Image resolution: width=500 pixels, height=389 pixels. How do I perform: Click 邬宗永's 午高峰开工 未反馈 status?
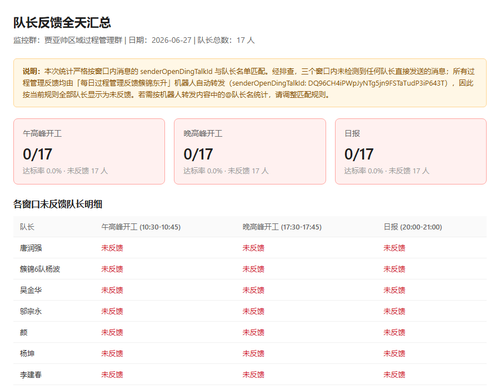click(x=112, y=311)
